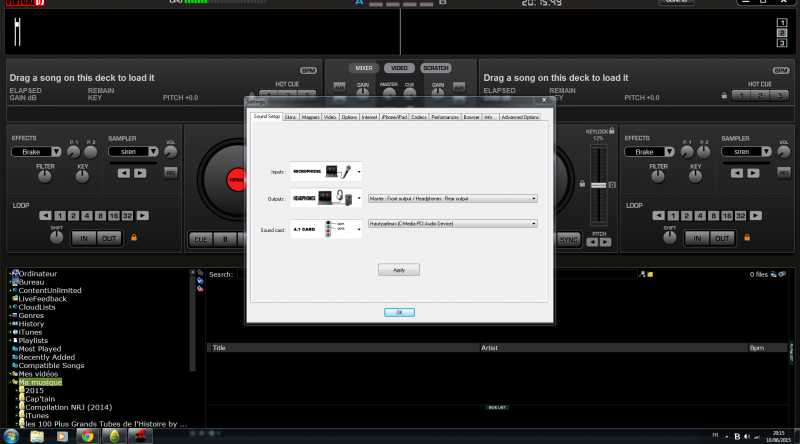Show the SCRATCH panel
Screen dimensions: 800x444
436,68
